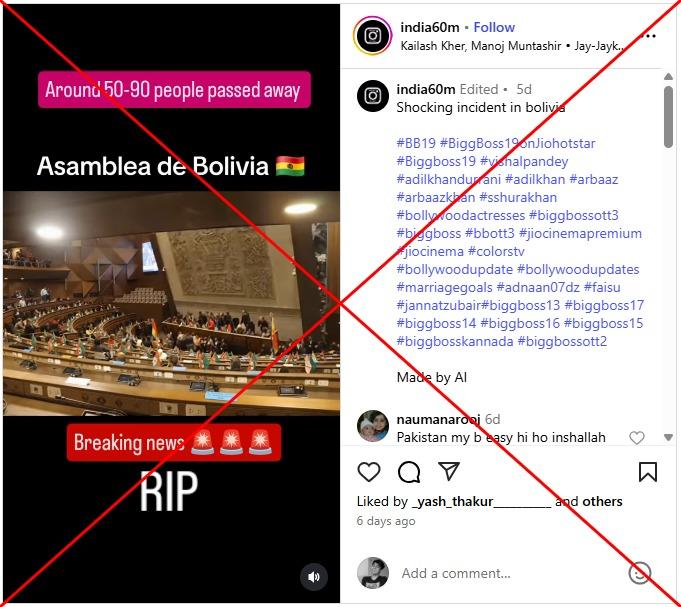Image resolution: width=681 pixels, height=607 pixels.
Task: Follow the india60m account
Action: pos(494,27)
